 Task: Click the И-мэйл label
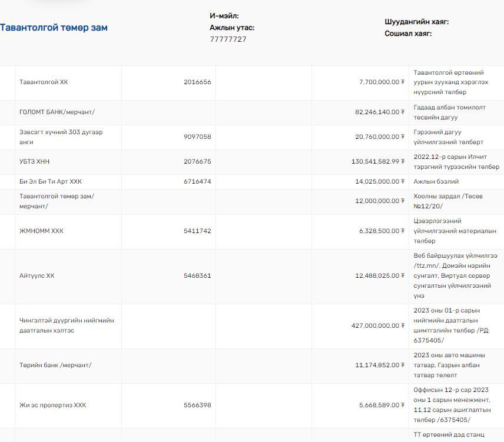[x=224, y=16]
